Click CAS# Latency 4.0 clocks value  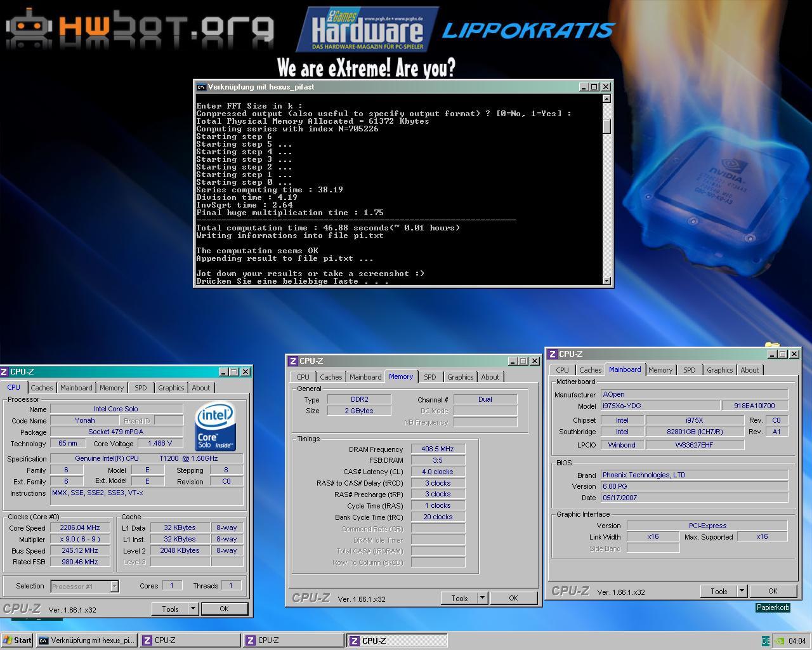point(438,472)
